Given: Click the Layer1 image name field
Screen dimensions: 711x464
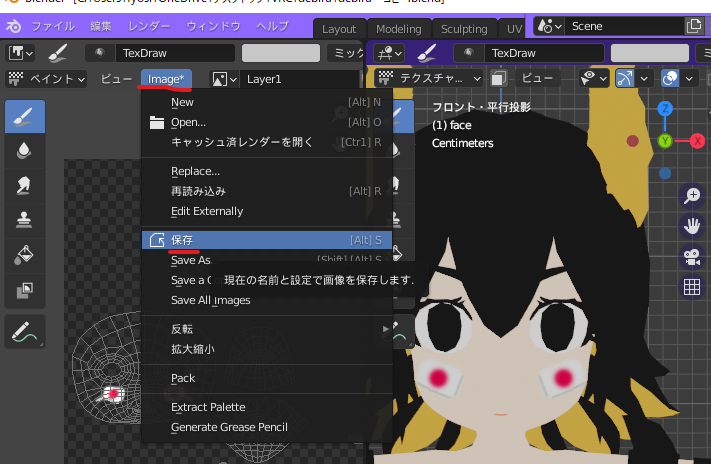Looking at the screenshot, I should click(x=301, y=79).
